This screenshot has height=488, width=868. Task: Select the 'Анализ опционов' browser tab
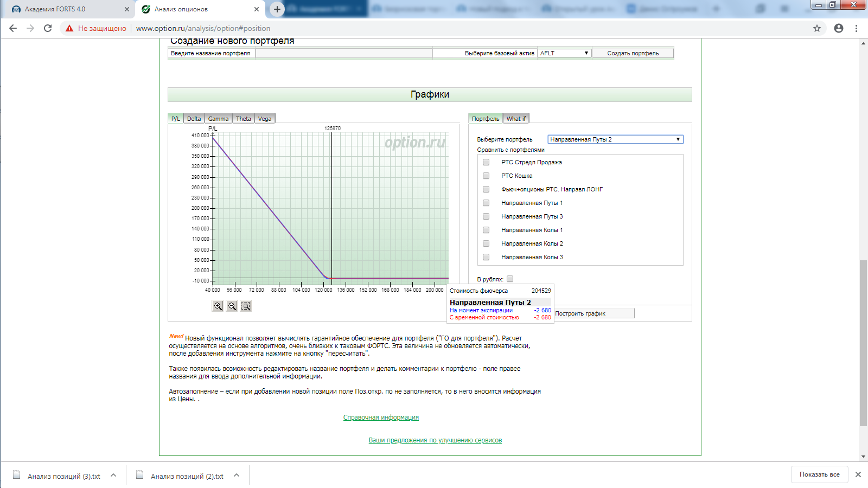point(200,9)
